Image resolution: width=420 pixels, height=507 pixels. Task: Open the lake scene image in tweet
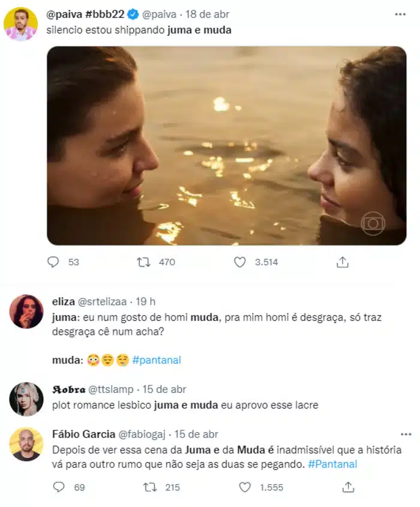[x=227, y=146]
